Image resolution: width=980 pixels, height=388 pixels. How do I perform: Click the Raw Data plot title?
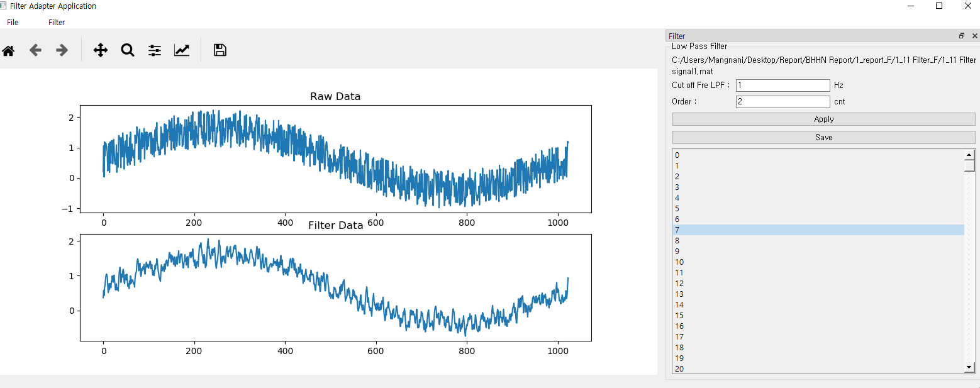[335, 96]
